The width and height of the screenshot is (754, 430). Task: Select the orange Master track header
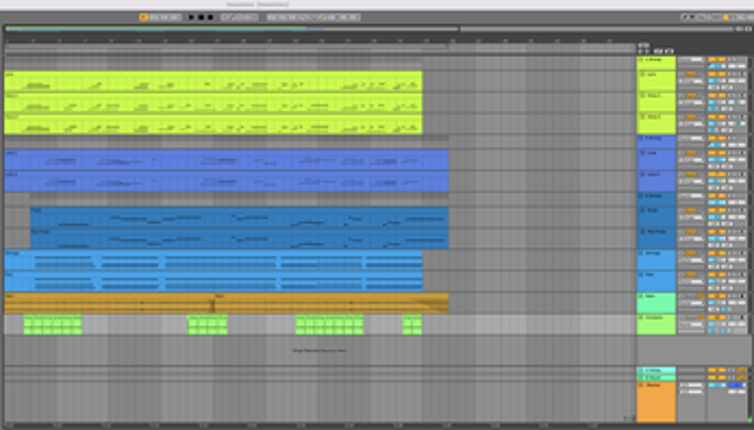[x=656, y=400]
